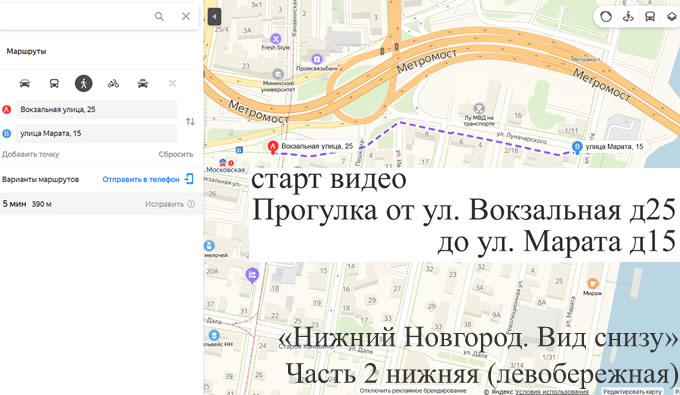The width and height of the screenshot is (680, 395).
Task: Select the walking route mode icon
Action: (84, 83)
